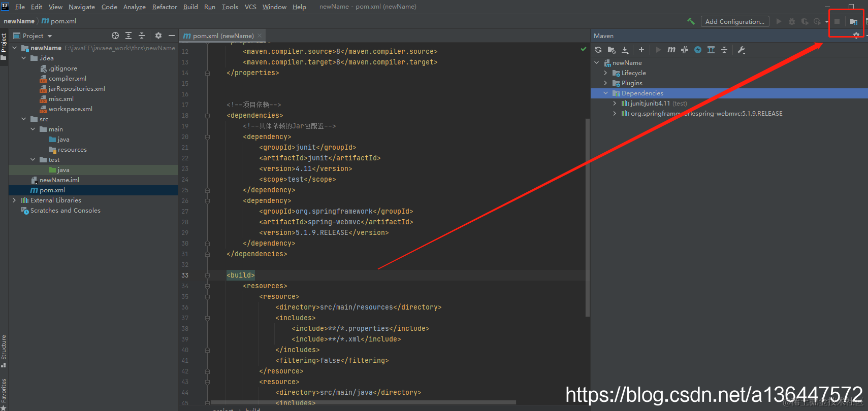This screenshot has height=411, width=868.
Task: Toggle Project side tool window tab
Action: tap(4, 47)
